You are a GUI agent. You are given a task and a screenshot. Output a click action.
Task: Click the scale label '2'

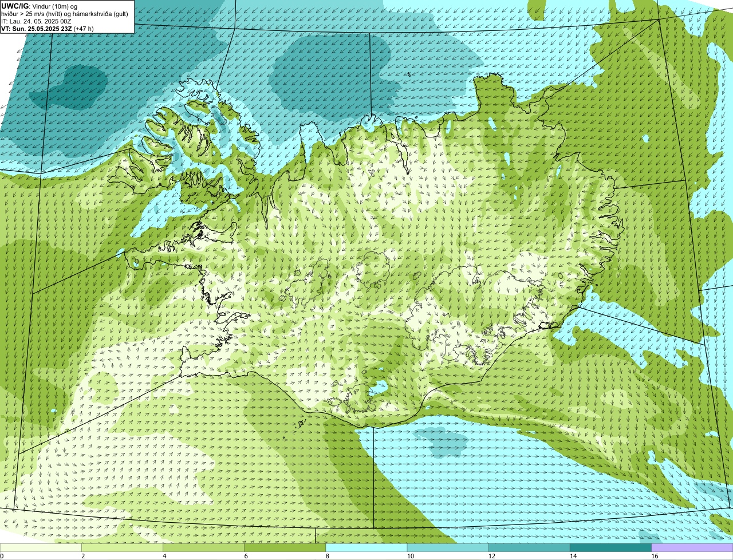83,556
